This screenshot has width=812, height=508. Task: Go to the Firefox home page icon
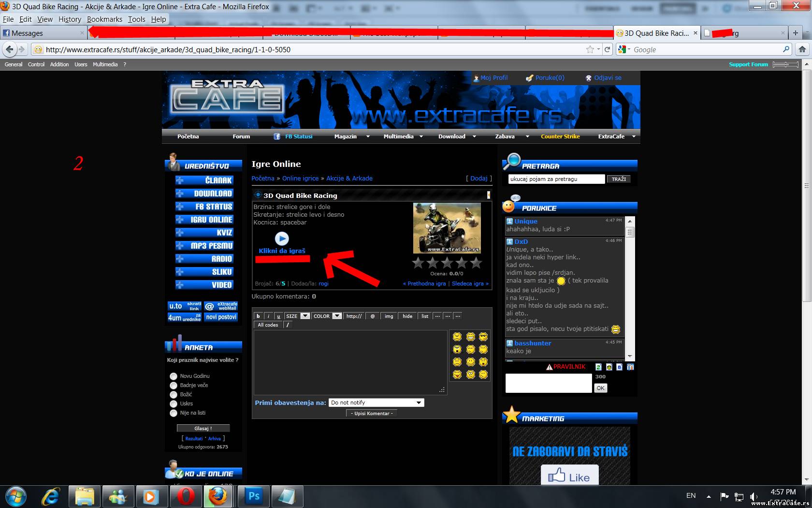point(802,49)
